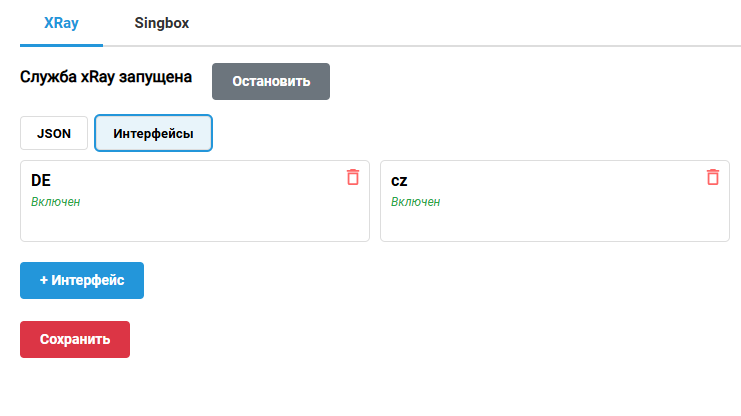
Task: Switch to the XRay tab
Action: click(x=61, y=23)
